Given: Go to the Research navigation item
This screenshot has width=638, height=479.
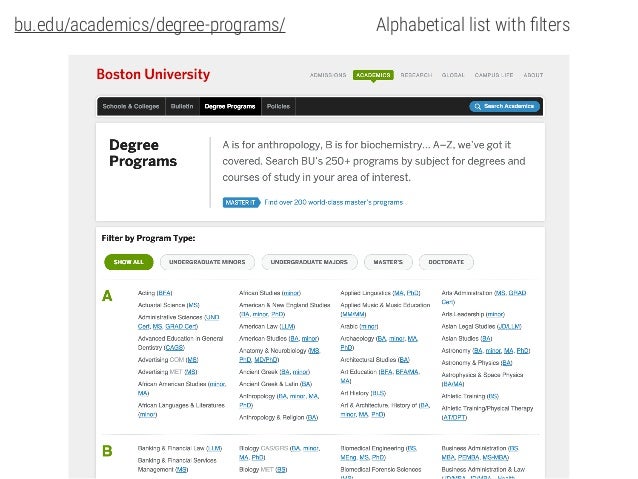Looking at the screenshot, I should 416,75.
